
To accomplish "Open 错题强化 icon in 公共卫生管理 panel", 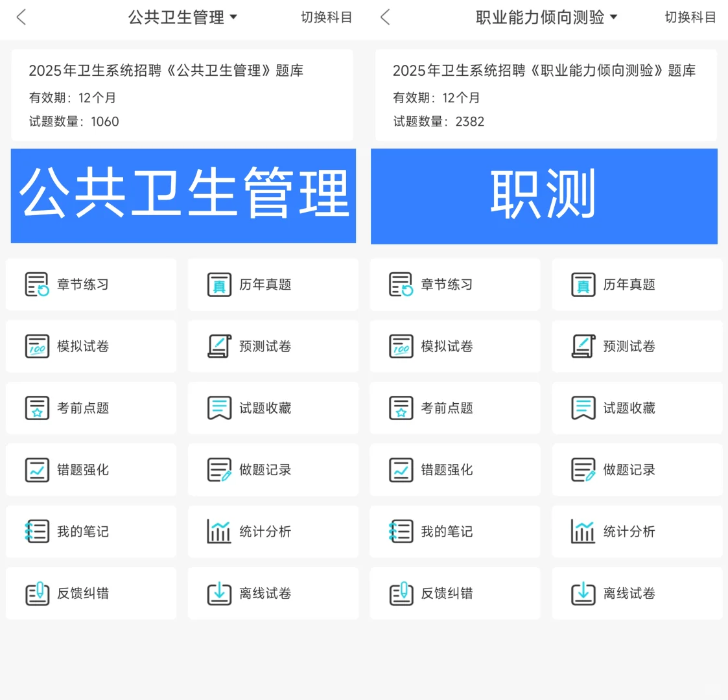I will (x=37, y=469).
